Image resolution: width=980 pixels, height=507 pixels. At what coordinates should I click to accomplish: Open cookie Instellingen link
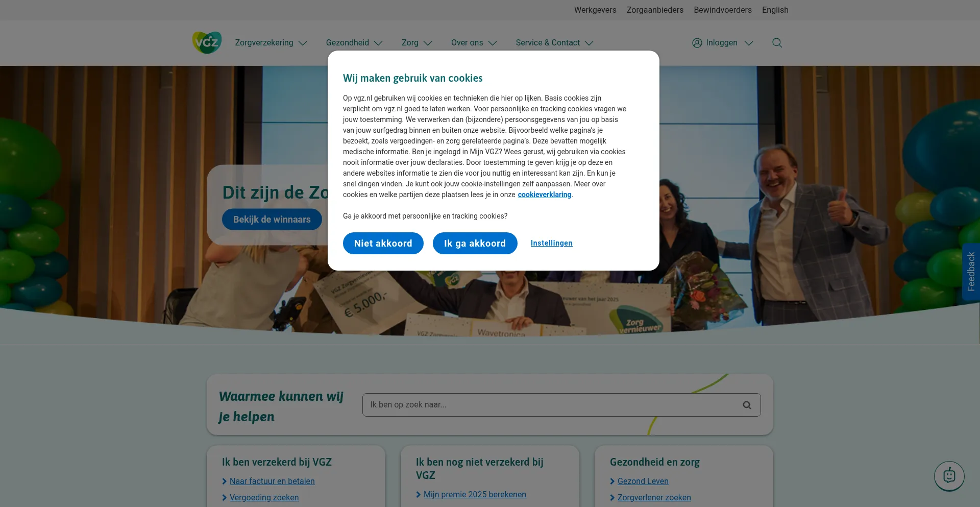(551, 243)
